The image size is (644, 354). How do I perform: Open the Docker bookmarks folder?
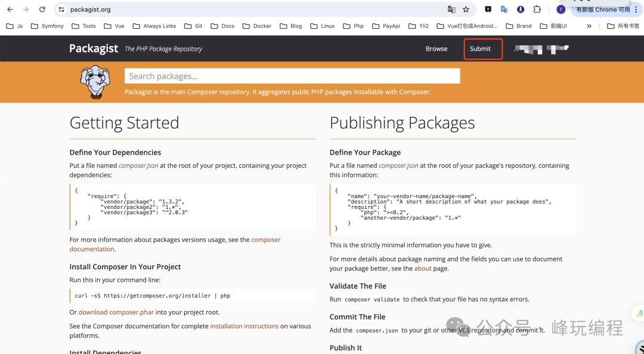tap(256, 26)
